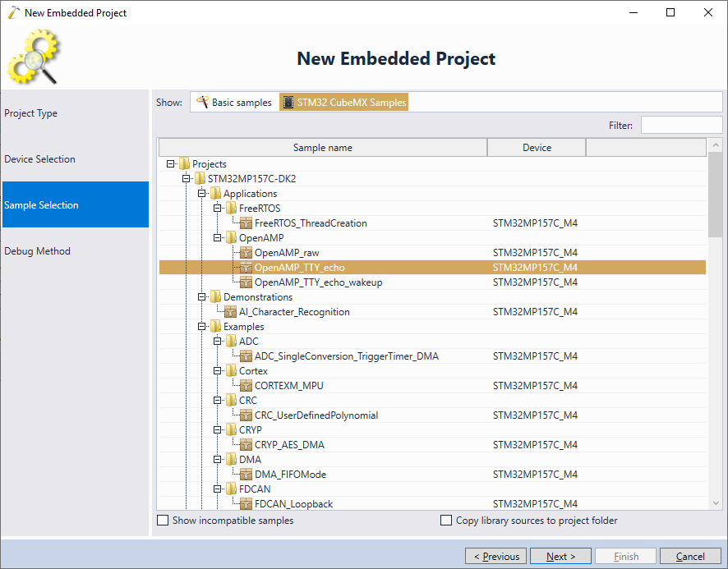Image resolution: width=728 pixels, height=569 pixels.
Task: Click the sample list vertical scrollbar thumb
Action: click(x=716, y=195)
